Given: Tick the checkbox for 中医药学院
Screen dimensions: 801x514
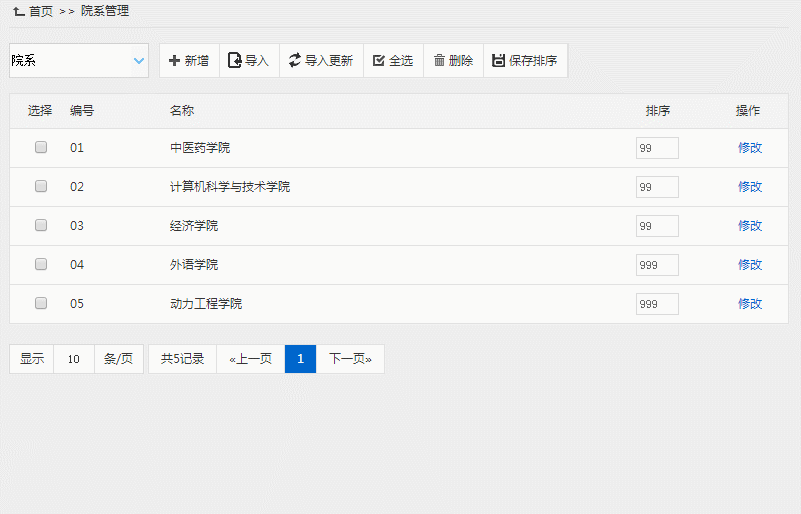Looking at the screenshot, I should (41, 147).
